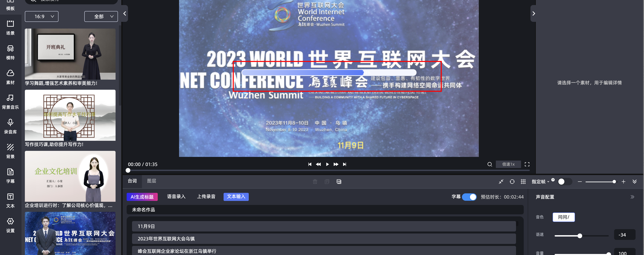
Task: Click the copy icon in timeline toolbar
Action: pos(327,182)
